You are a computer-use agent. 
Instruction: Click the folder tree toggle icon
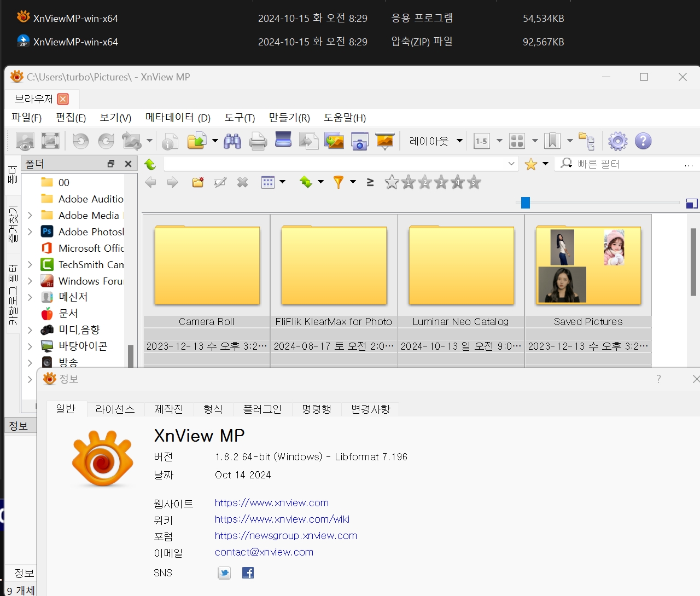(x=586, y=141)
